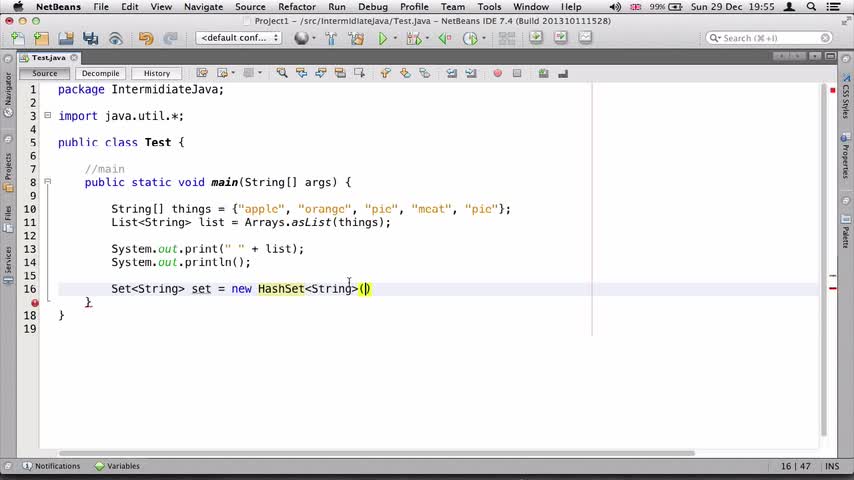This screenshot has height=480, width=854.
Task: Open the Variables panel
Action: coord(117,466)
